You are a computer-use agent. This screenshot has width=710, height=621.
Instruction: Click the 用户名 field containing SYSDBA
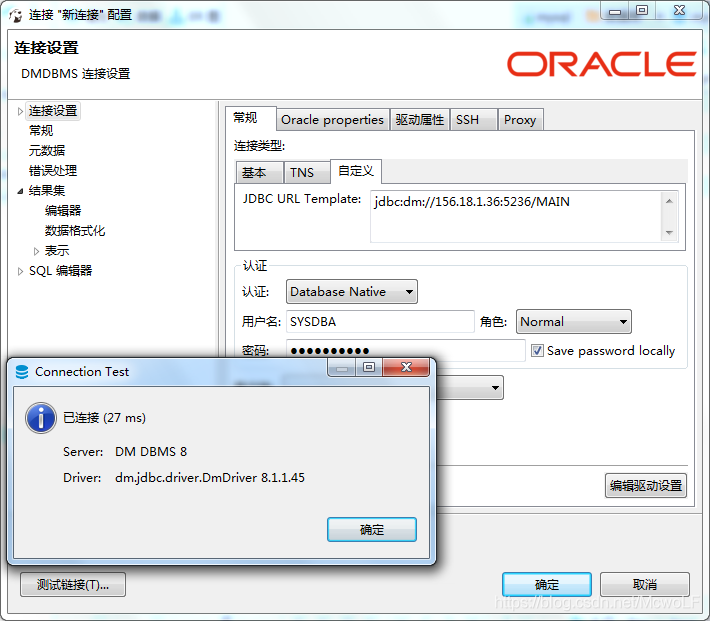[380, 322]
